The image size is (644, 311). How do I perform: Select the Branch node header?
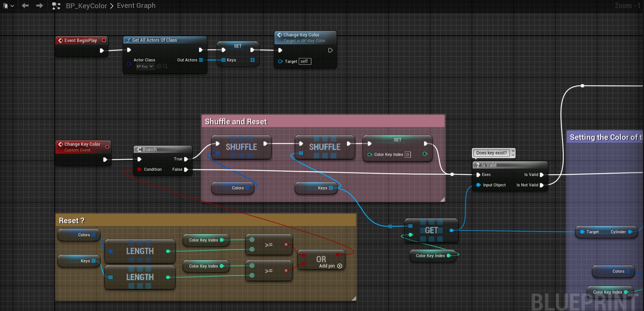[163, 149]
